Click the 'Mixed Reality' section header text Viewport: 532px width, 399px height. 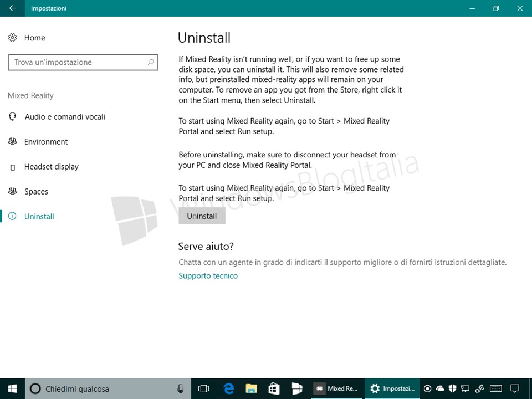pos(30,96)
